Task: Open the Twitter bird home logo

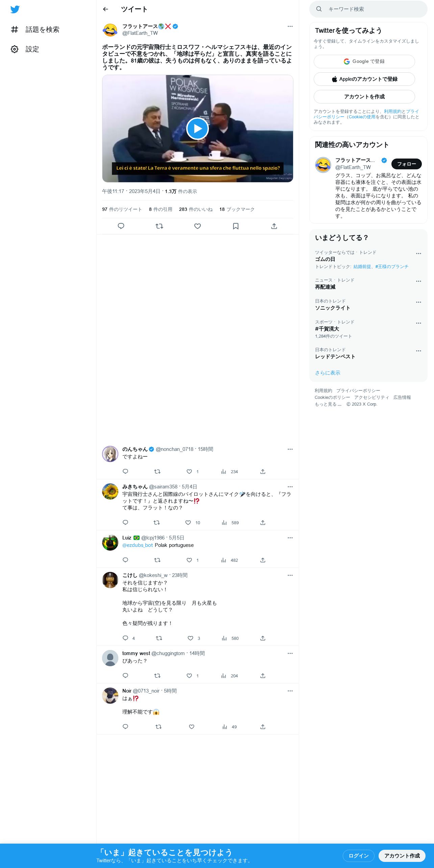Action: pyautogui.click(x=15, y=9)
